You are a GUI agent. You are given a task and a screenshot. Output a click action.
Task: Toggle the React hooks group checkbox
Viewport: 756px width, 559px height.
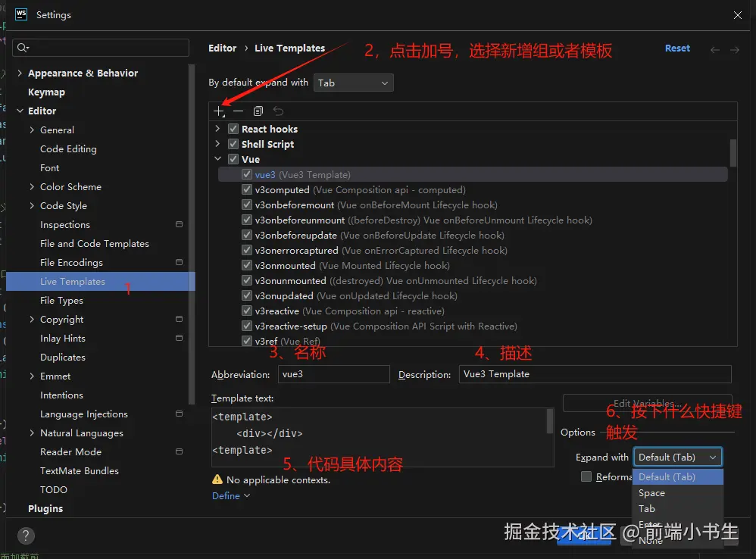pyautogui.click(x=233, y=129)
